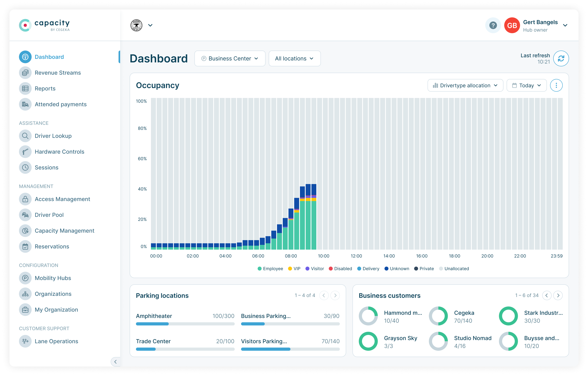
Task: Open the Drivertype allocation dropdown
Action: pos(465,86)
